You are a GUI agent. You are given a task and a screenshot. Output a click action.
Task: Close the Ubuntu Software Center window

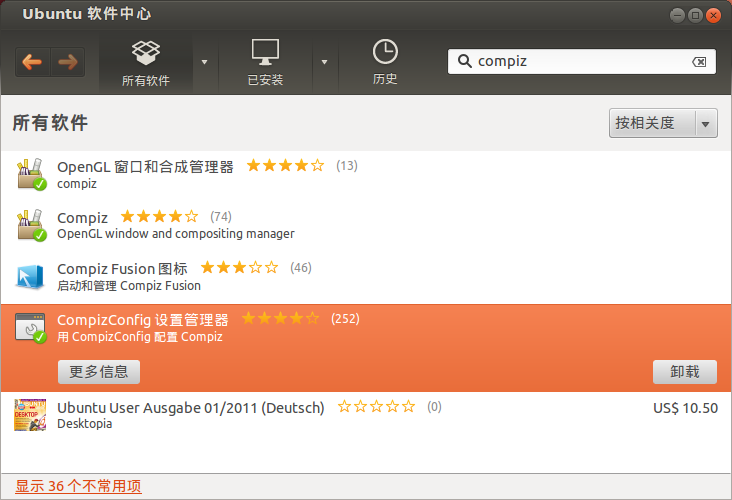tap(713, 15)
